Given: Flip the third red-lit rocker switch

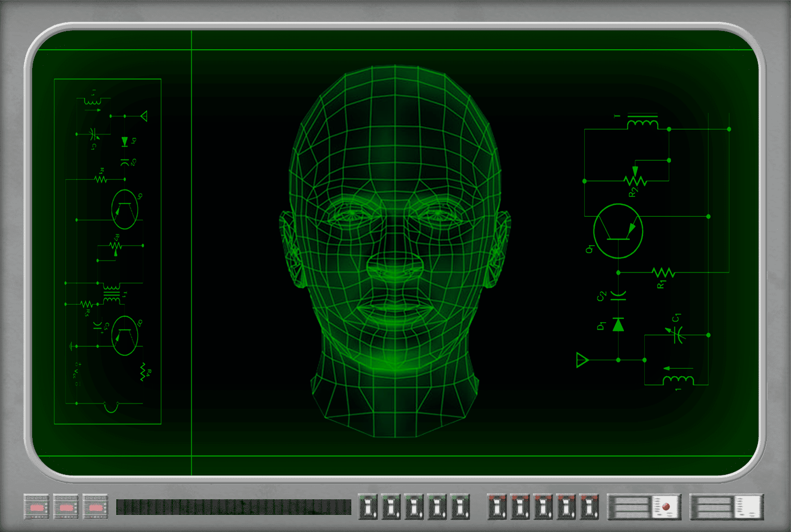Looking at the screenshot, I should pyautogui.click(x=543, y=506).
